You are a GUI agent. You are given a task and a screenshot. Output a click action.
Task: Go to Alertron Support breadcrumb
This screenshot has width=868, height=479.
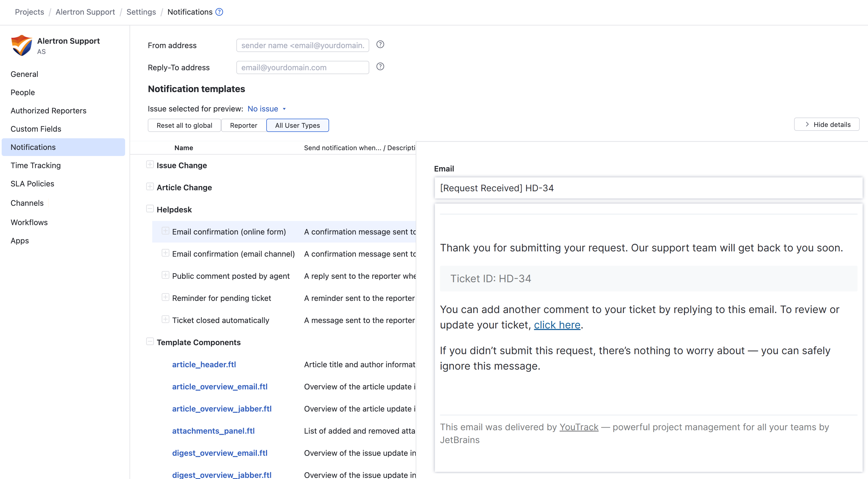point(85,12)
